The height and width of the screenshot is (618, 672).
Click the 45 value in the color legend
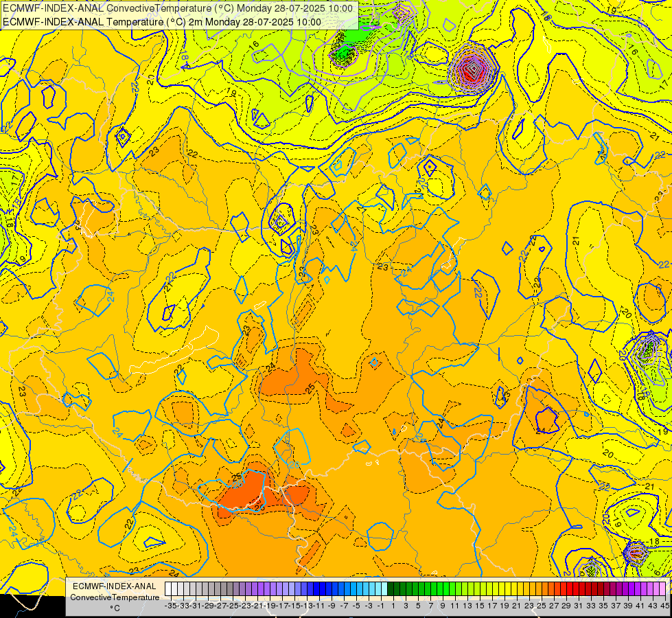665,606
